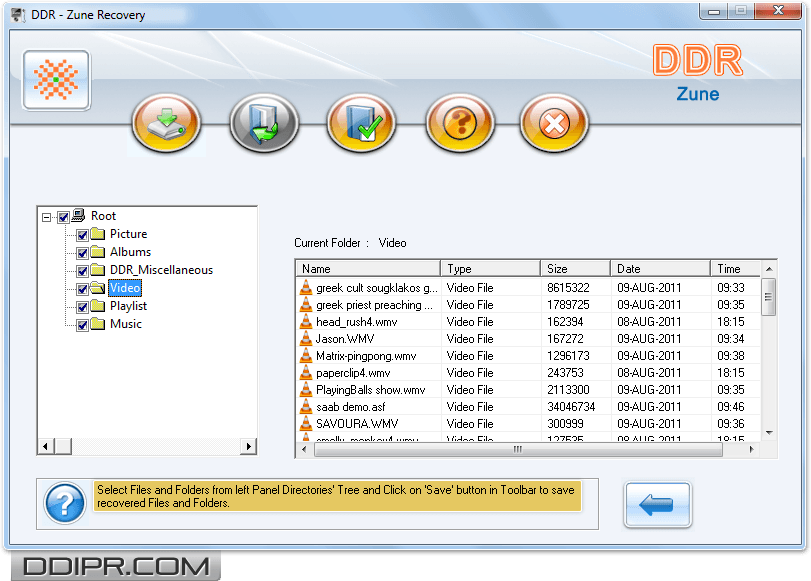Screen dimensions: 811x581
Task: Sort file list by Size column
Action: [x=576, y=269]
